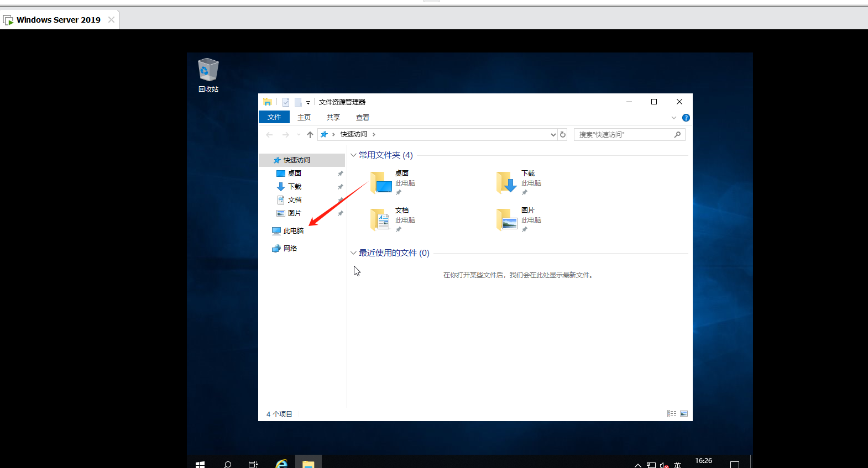
Task: Open the Recycle Bin (回收站) desktop icon
Action: point(208,75)
